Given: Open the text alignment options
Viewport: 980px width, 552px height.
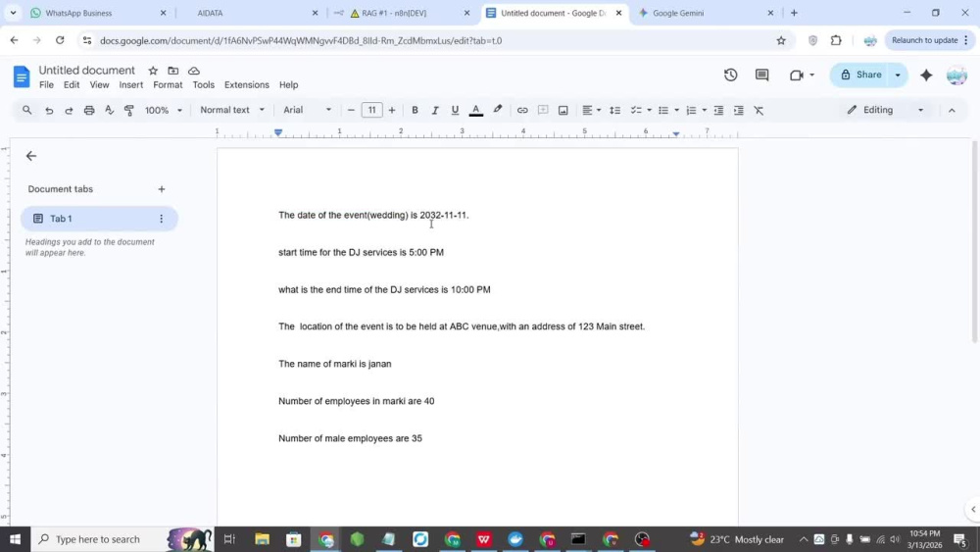Looking at the screenshot, I should 591,110.
